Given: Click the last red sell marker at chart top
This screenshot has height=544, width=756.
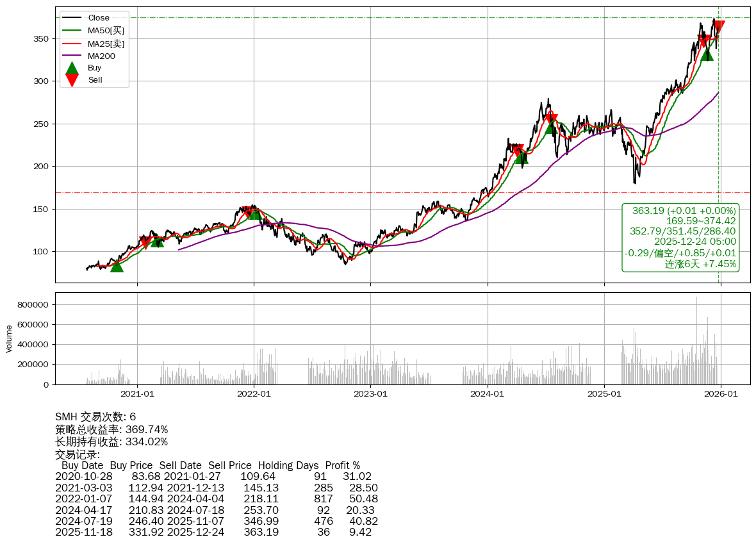Looking at the screenshot, I should [x=718, y=26].
